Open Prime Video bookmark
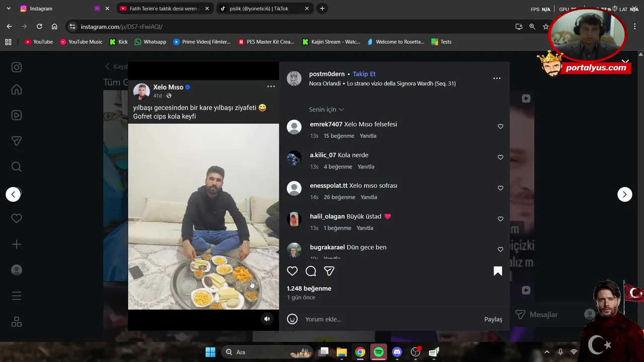The width and height of the screenshot is (644, 362). 202,42
